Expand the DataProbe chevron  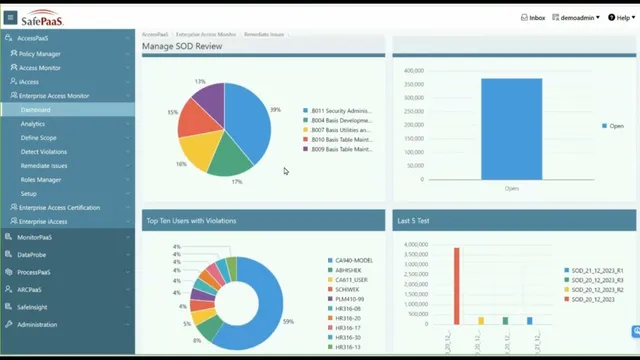pos(127,255)
